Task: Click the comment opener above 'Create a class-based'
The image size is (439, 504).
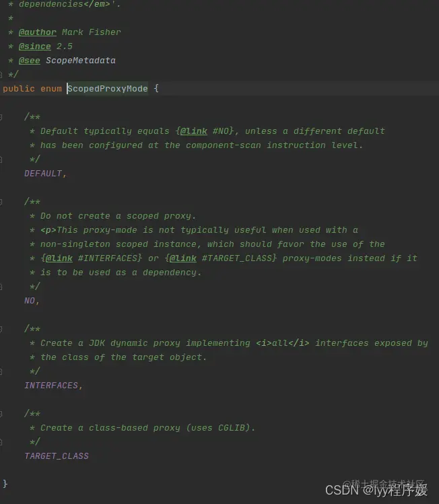Action: coord(32,414)
